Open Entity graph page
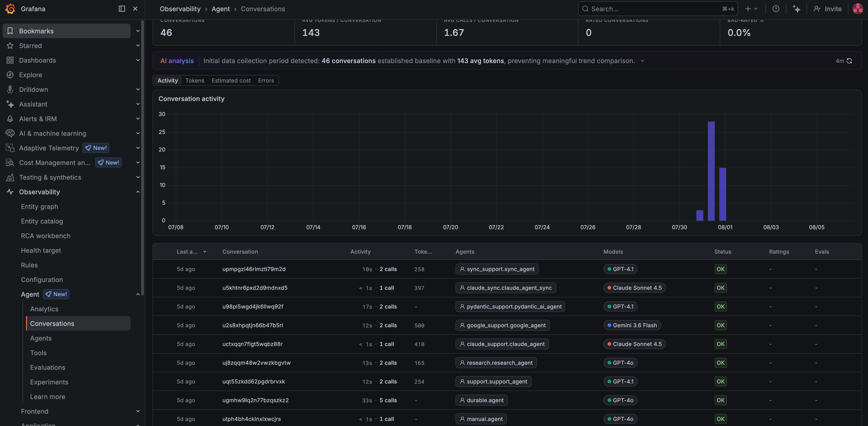868x426 pixels. pos(40,207)
